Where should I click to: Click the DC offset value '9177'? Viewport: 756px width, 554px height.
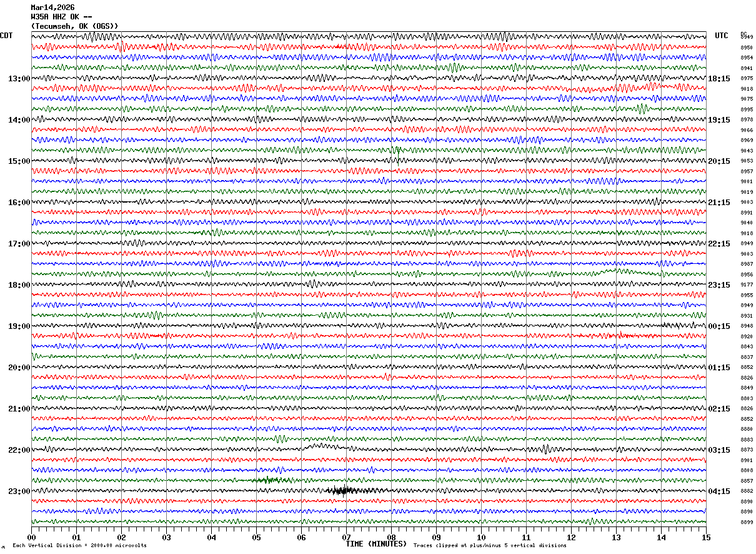[747, 285]
